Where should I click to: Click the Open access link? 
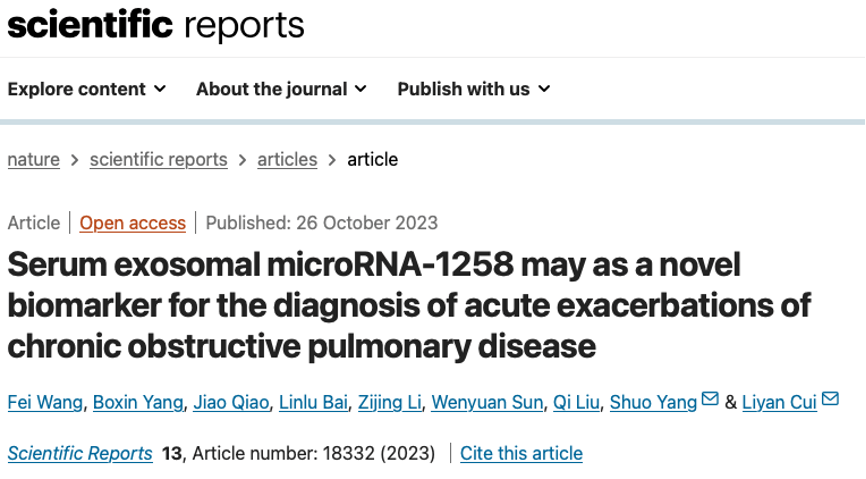pyautogui.click(x=133, y=223)
